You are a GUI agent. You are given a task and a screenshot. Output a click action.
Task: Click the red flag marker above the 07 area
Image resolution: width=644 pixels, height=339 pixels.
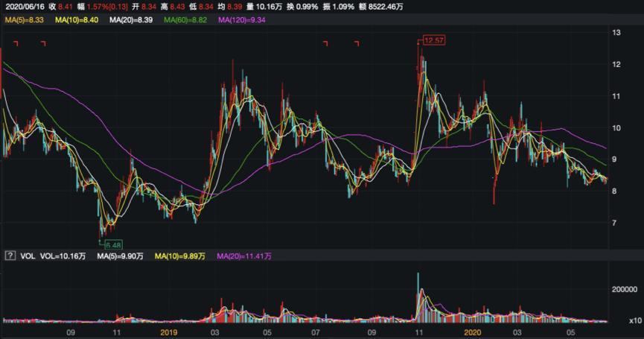[325, 44]
